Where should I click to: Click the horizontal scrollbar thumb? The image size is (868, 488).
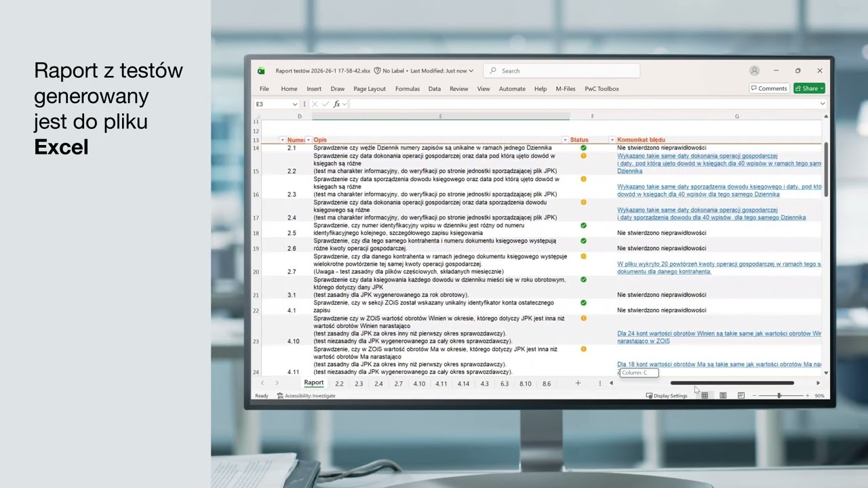(x=732, y=383)
